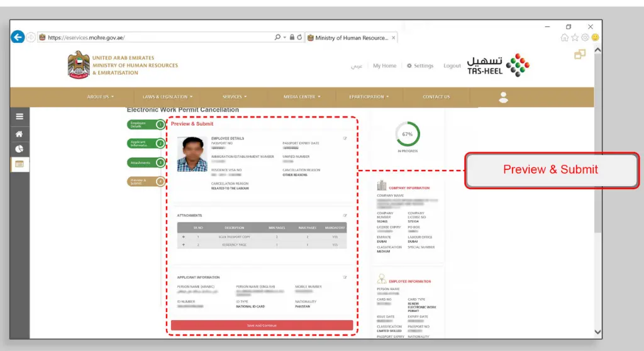Edit the Applicant Information section
Image resolution: width=644 pixels, height=351 pixels.
point(345,277)
